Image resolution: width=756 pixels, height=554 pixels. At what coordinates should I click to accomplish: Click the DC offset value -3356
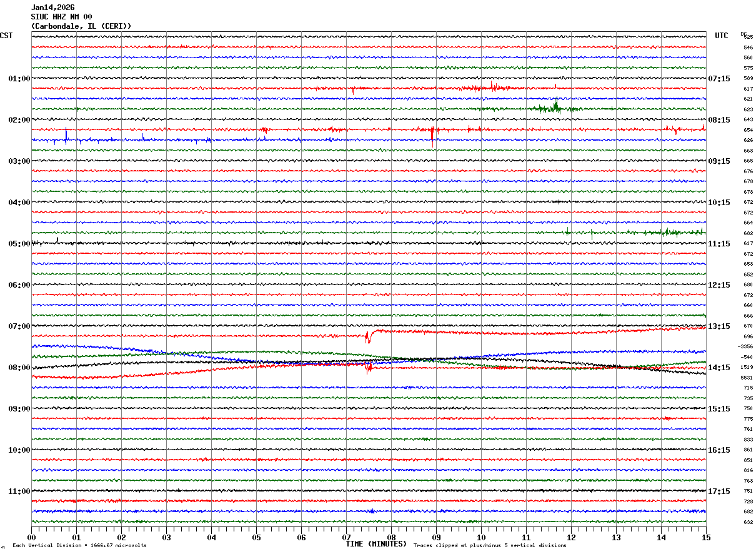point(745,346)
